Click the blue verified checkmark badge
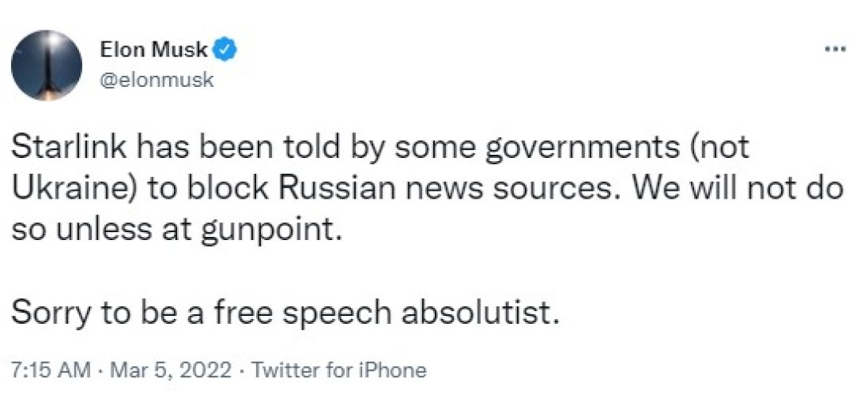The image size is (868, 398). click(x=226, y=50)
